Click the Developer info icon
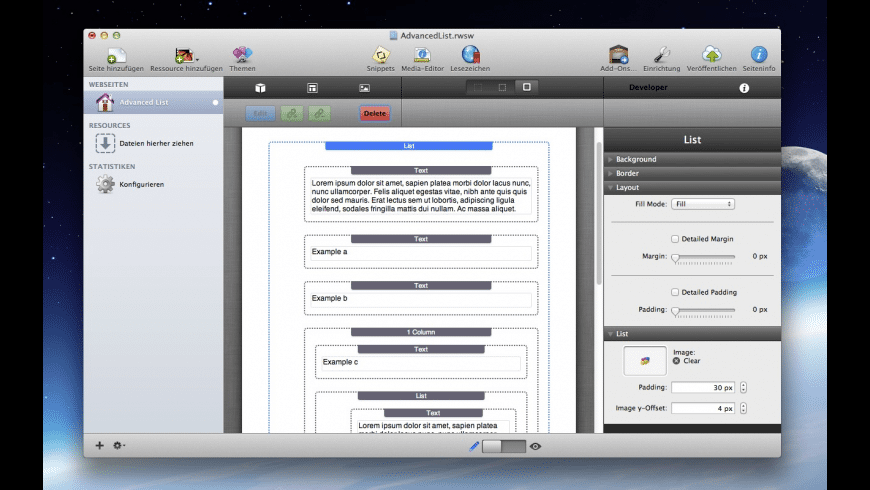Viewport: 870px width, 490px height. 744,88
